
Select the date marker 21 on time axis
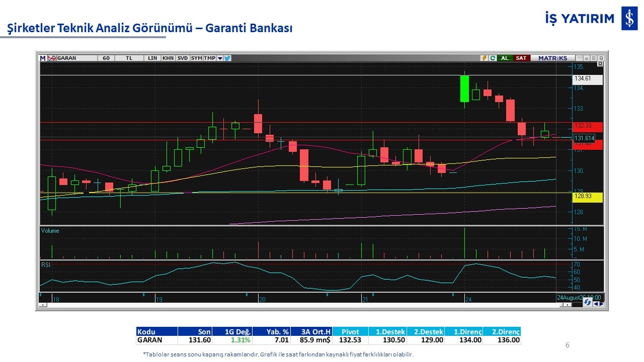tap(366, 299)
